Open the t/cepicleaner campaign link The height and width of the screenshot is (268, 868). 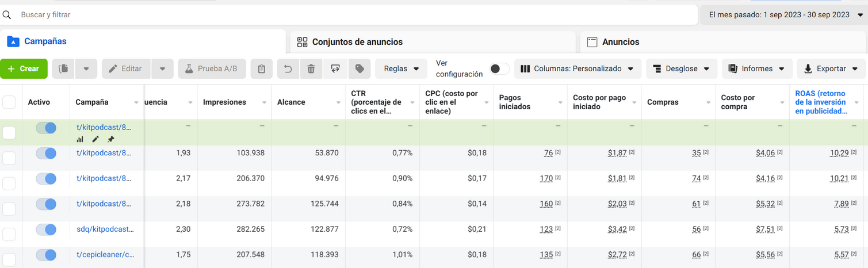coord(105,254)
